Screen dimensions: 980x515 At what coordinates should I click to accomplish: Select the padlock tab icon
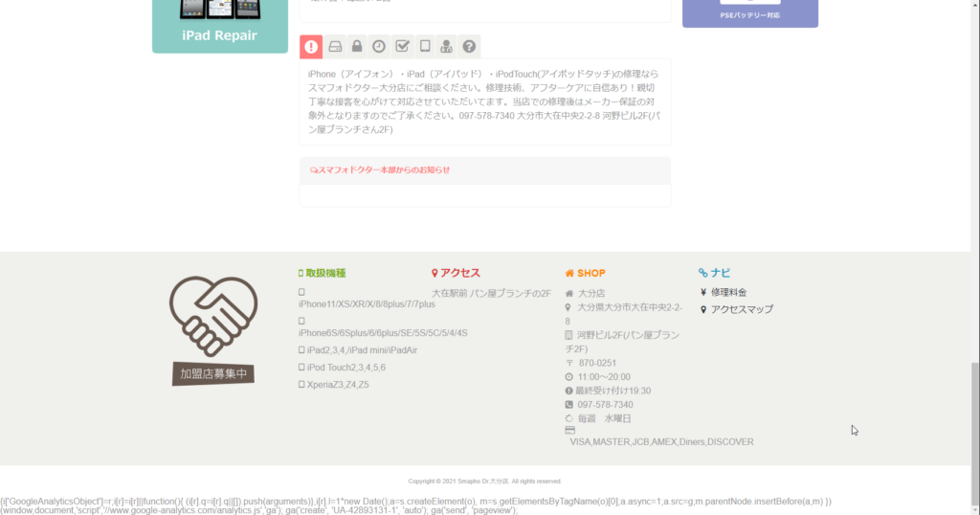coord(357,47)
